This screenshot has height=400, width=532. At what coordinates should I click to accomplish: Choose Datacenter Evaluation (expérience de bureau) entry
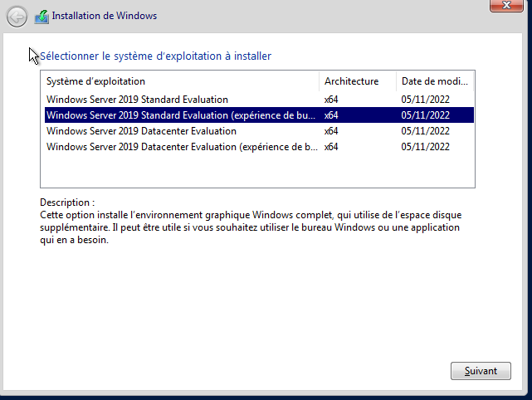point(181,147)
